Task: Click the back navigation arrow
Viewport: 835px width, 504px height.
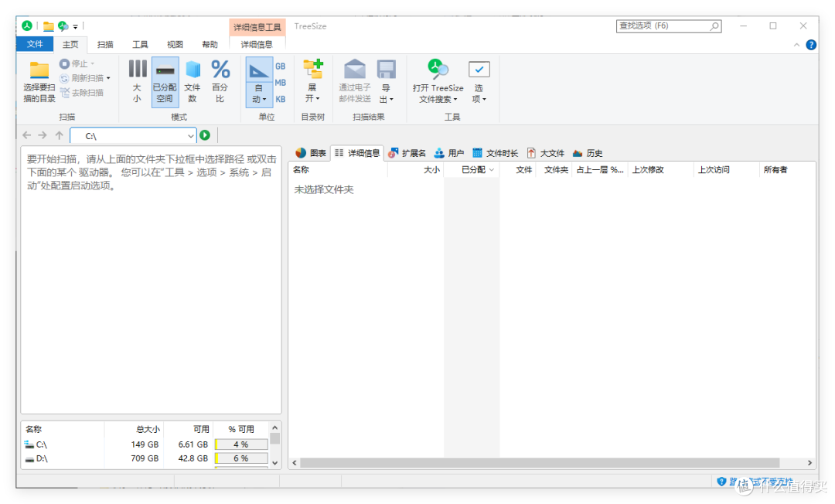Action: pyautogui.click(x=27, y=136)
